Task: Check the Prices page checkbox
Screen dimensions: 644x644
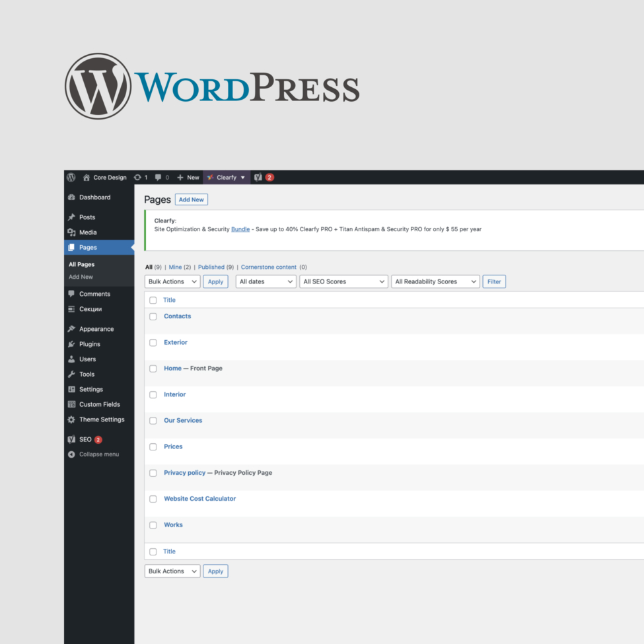Action: tap(153, 447)
